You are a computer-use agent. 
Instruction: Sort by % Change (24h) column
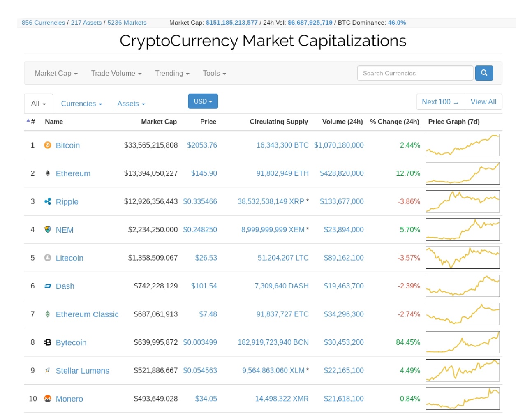395,122
